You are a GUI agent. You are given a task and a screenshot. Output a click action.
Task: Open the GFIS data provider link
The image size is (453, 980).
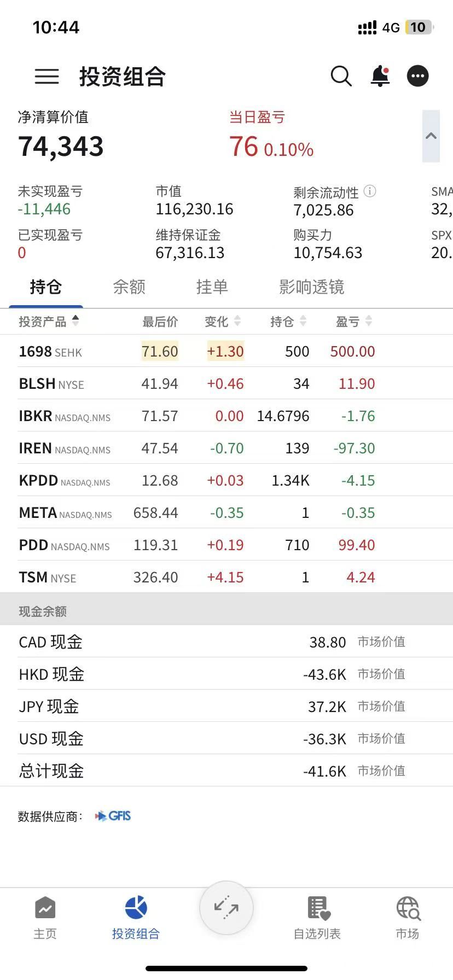pos(113,816)
